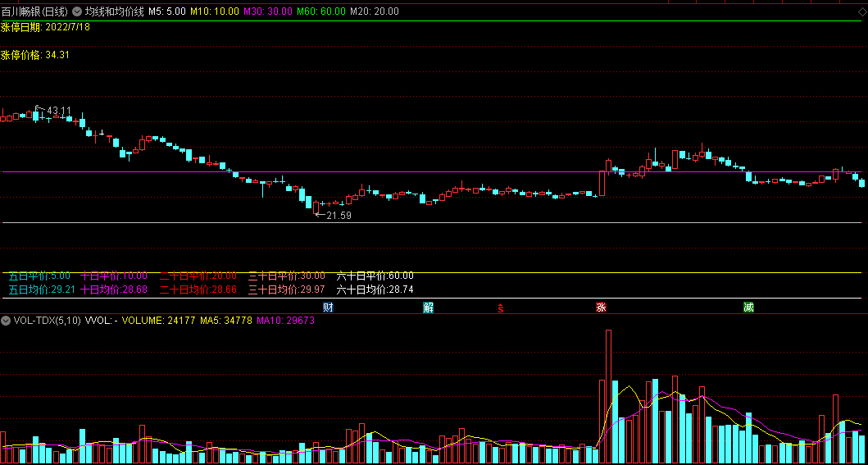Click 三十日均价:29.97 label
This screenshot has height=465, width=868.
pyautogui.click(x=287, y=289)
